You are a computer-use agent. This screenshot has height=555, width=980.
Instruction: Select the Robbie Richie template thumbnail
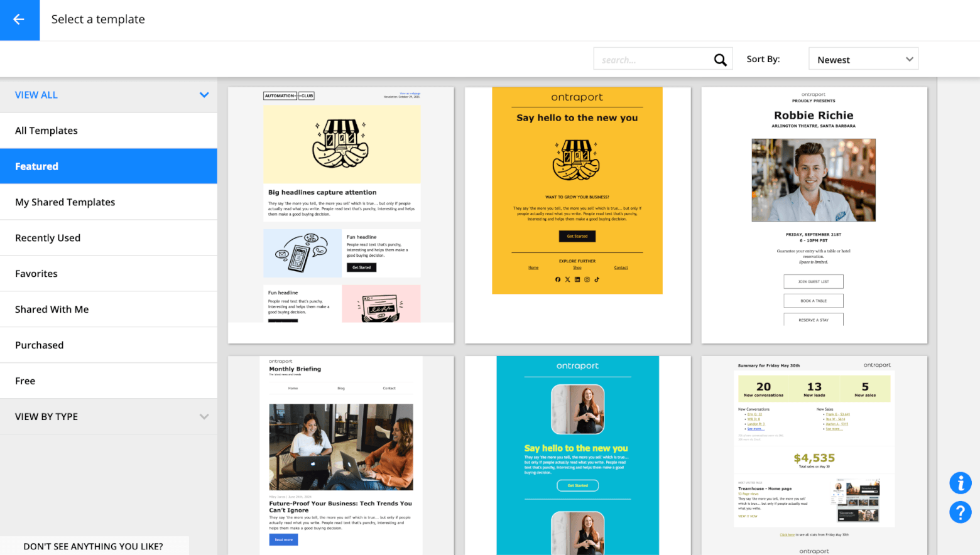(x=814, y=213)
